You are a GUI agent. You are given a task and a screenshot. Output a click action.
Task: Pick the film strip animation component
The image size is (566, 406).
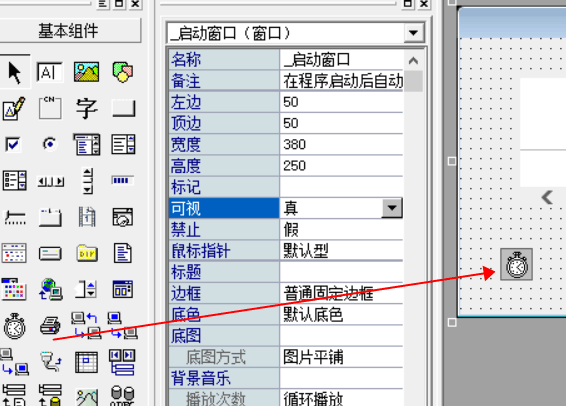click(87, 217)
